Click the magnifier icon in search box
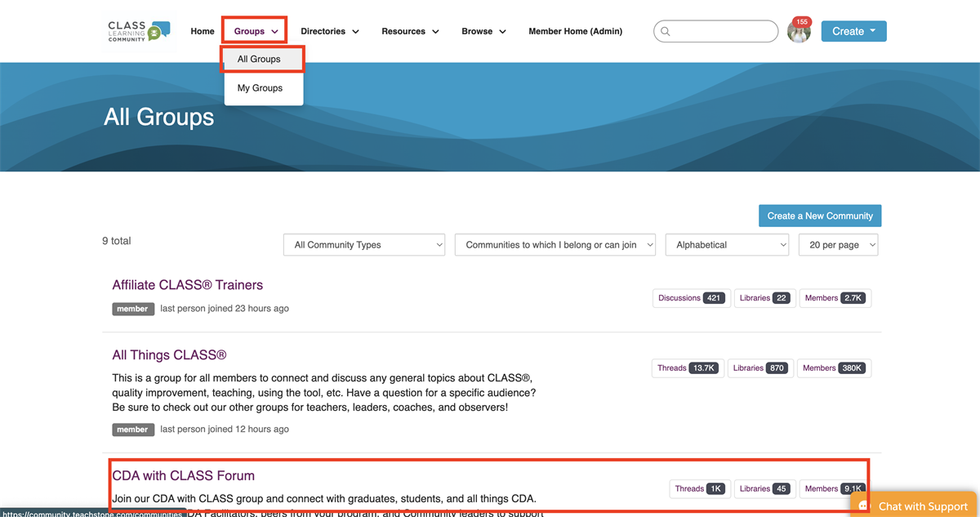This screenshot has height=517, width=980. 666,32
